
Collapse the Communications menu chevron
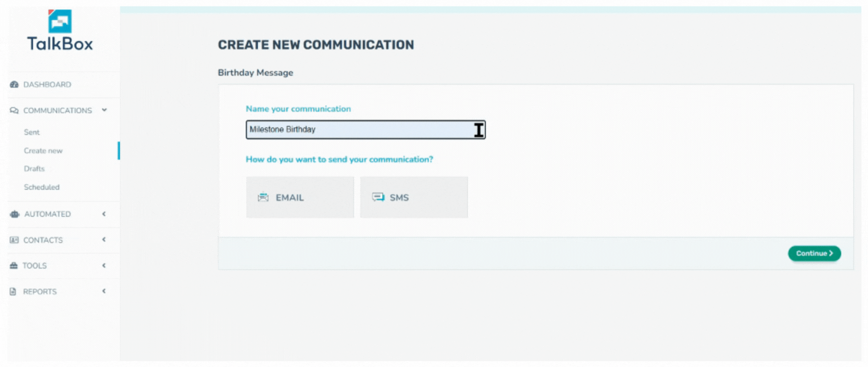pos(104,110)
